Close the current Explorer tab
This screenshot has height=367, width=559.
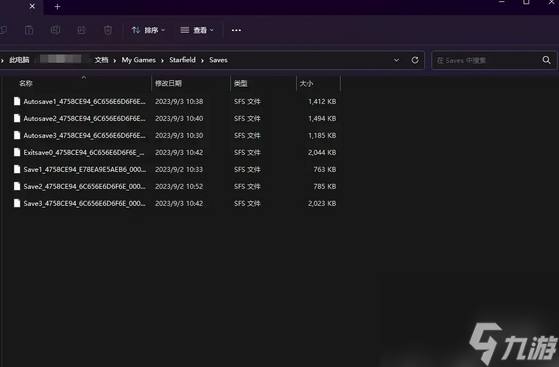tap(32, 6)
